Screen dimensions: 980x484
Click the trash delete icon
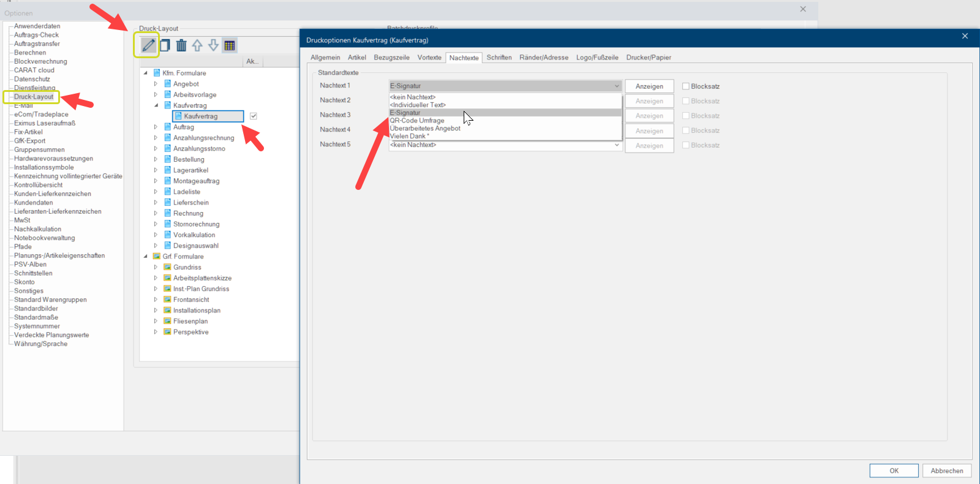(181, 45)
